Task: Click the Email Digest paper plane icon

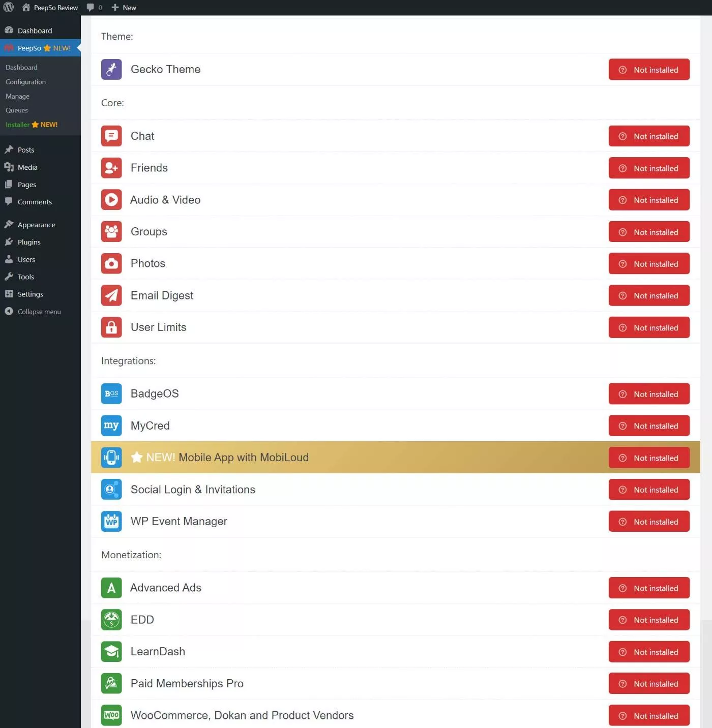Action: (x=111, y=295)
